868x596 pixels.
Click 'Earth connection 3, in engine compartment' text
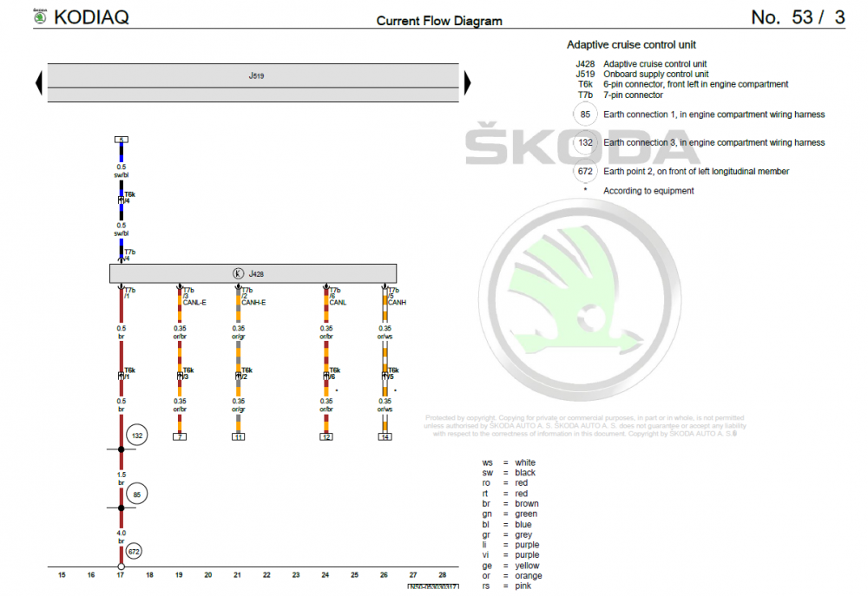(x=714, y=143)
